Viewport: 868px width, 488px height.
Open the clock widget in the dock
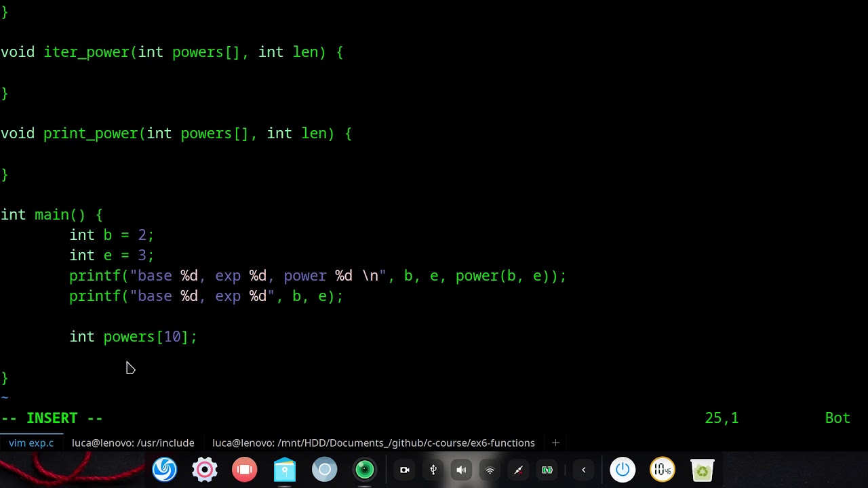[x=663, y=470]
